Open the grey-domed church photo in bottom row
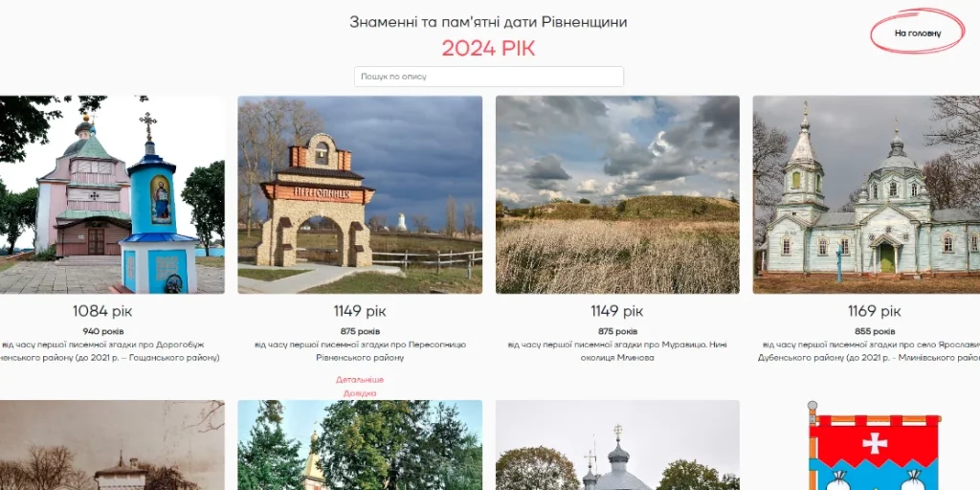The height and width of the screenshot is (490, 980). click(x=617, y=445)
